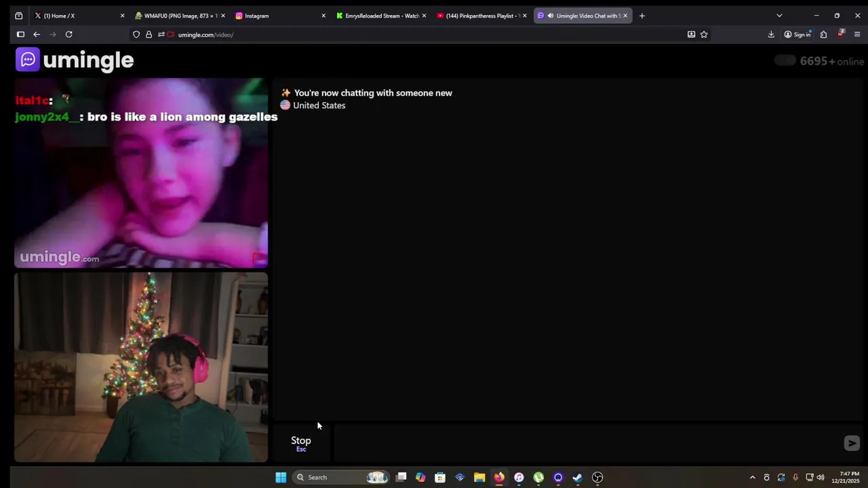This screenshot has height=488, width=868.
Task: Open site permissions icon in address bar
Action: tap(161, 35)
